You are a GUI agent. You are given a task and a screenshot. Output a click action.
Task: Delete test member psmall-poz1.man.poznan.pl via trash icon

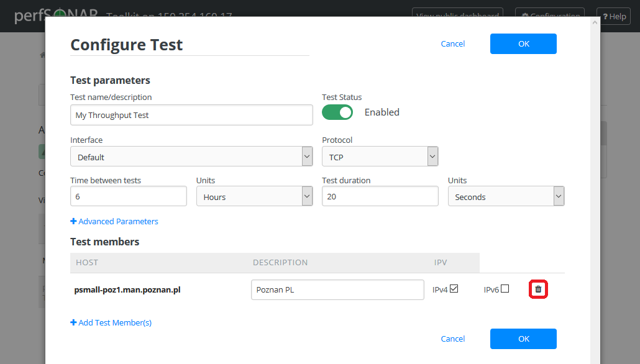pyautogui.click(x=538, y=289)
